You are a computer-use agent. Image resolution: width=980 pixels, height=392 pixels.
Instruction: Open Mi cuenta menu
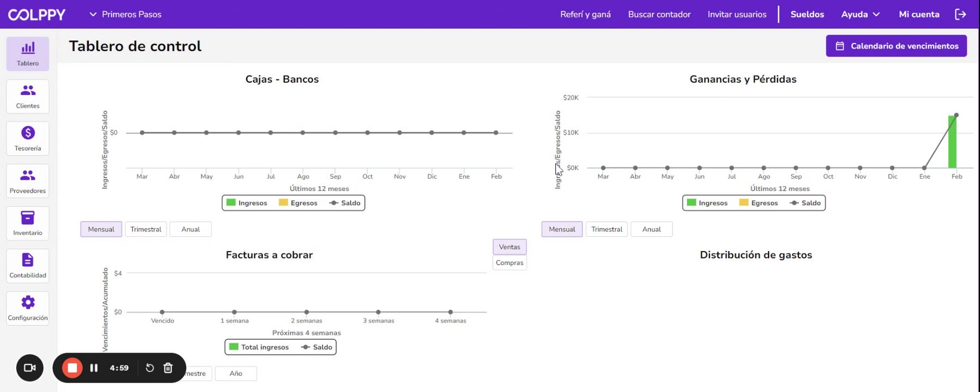point(919,14)
